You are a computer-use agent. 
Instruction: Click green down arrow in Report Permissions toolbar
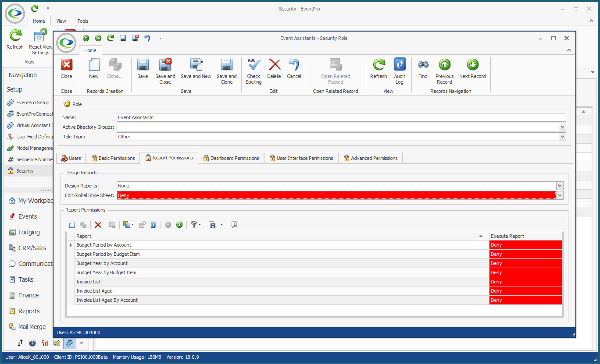click(179, 225)
